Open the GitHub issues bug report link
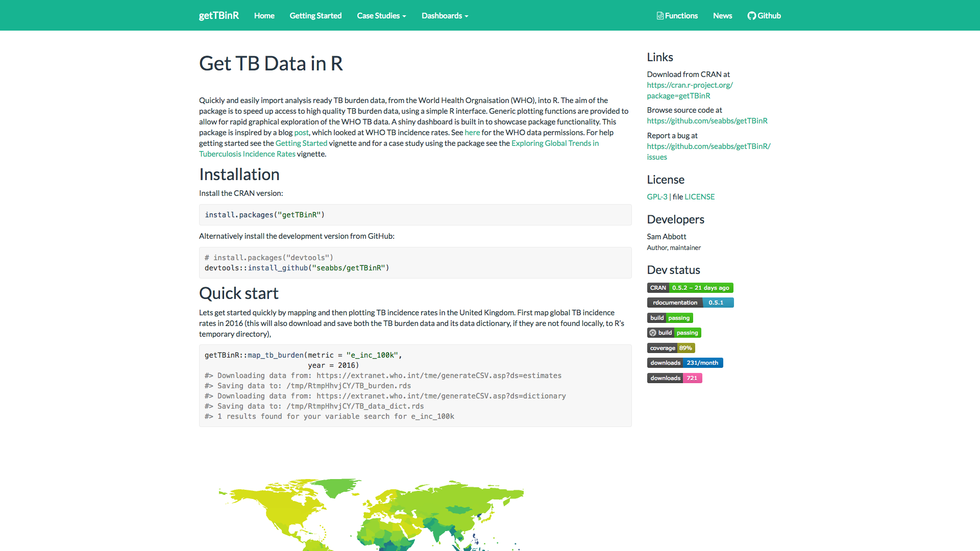The height and width of the screenshot is (551, 980). 708,152
